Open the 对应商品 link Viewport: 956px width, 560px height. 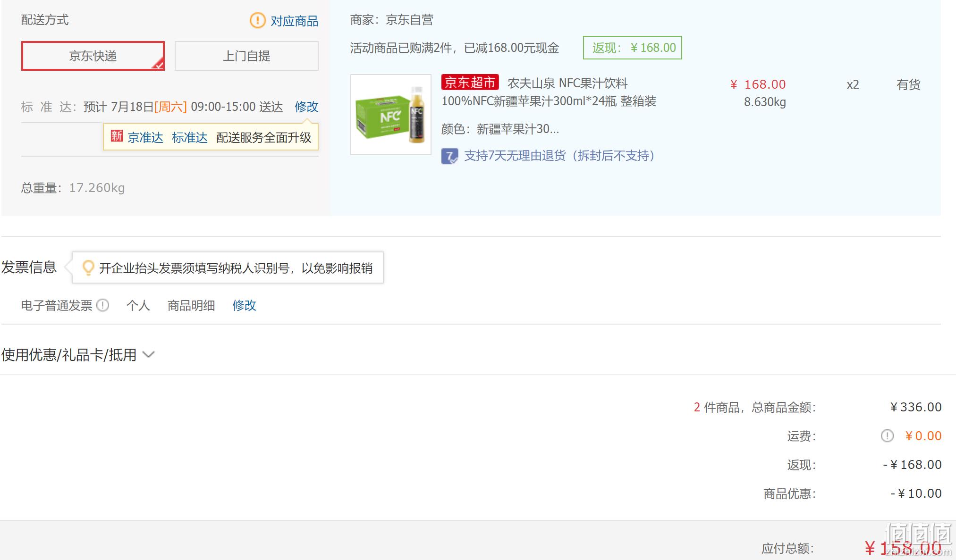[294, 21]
